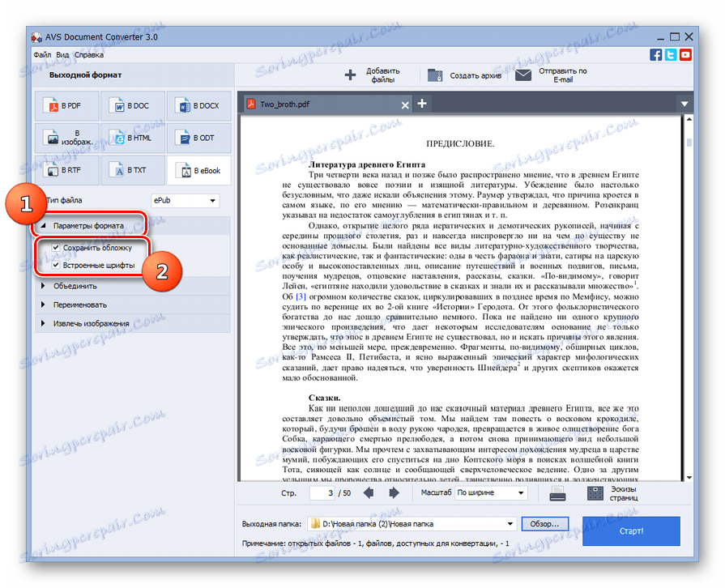Image resolution: width=725 pixels, height=588 pixels.
Task: Click the 'Обзор...' browse button
Action: (544, 524)
